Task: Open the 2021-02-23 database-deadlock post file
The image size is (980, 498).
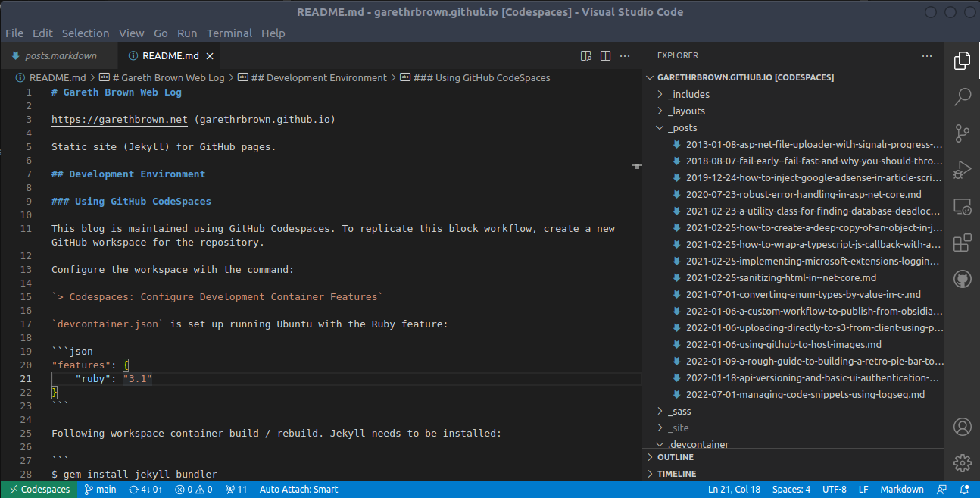Action: point(793,211)
